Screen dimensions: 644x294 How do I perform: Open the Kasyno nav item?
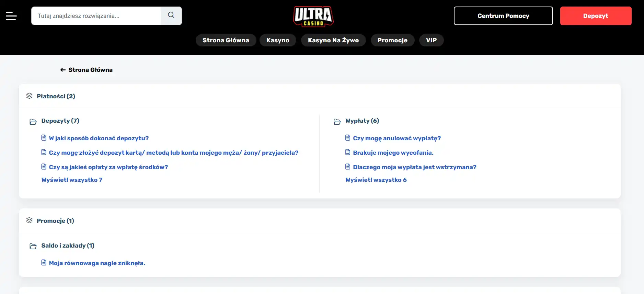(278, 40)
